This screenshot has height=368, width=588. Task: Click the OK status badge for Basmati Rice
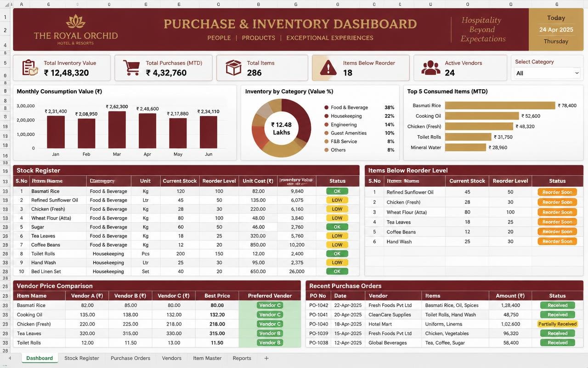coord(337,191)
